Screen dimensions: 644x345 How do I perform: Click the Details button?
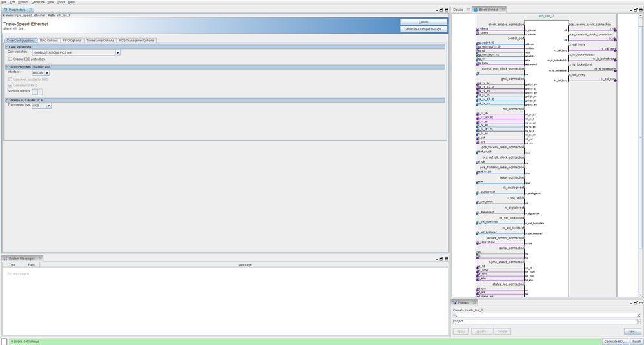pos(423,22)
